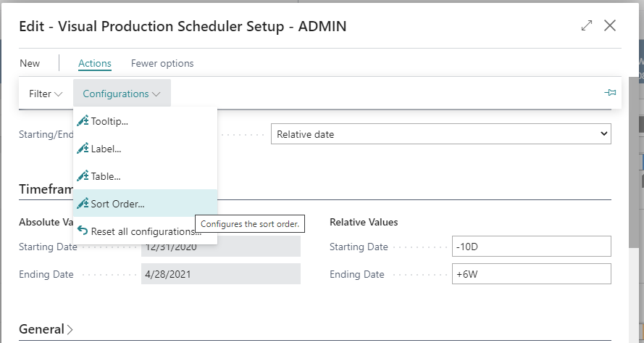Click the relative Ending Date field showing +6W

coord(532,274)
